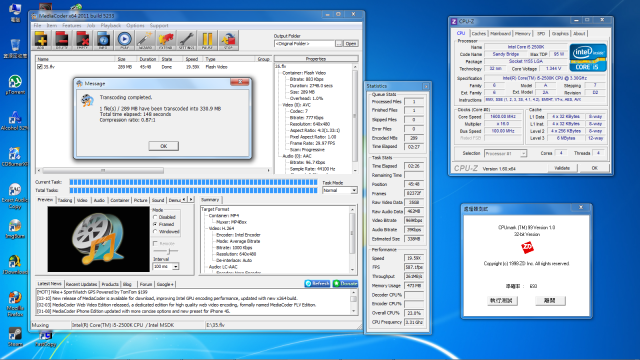This screenshot has width=640, height=360.
Task: Click the red ZD logo in CPUmark window
Action: (x=527, y=247)
